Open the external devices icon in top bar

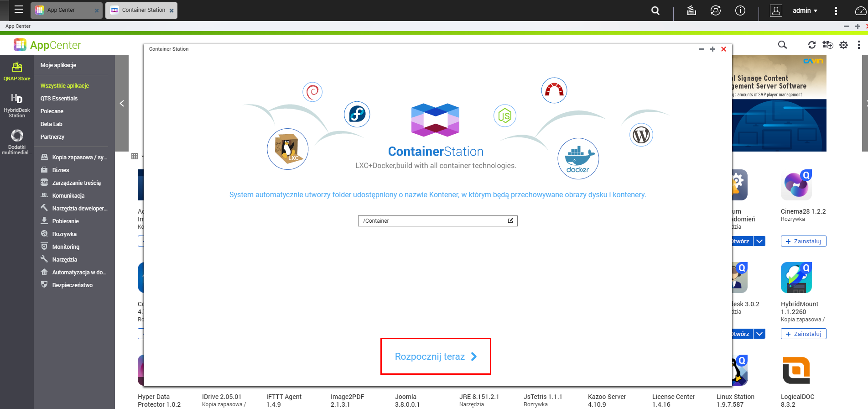pyautogui.click(x=716, y=10)
